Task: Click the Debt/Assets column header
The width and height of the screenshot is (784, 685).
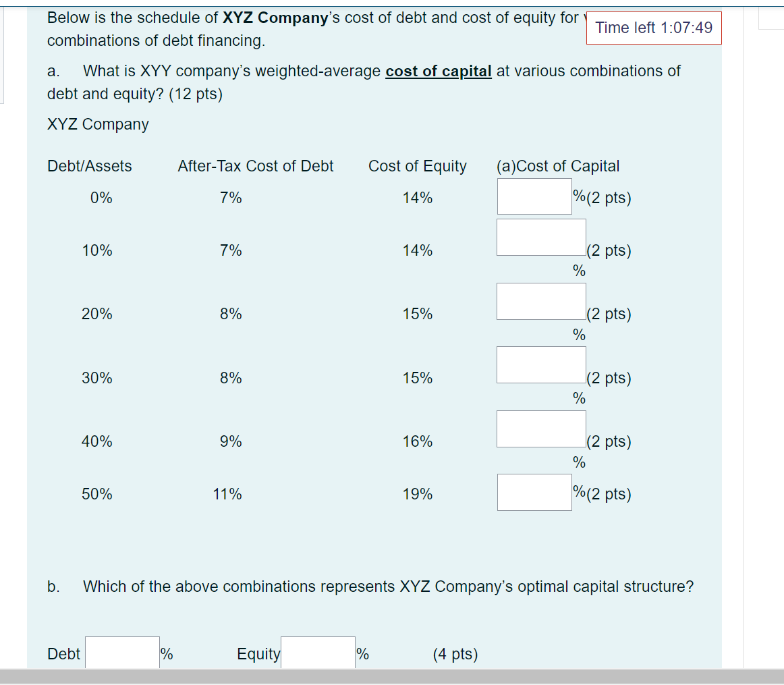Action: (x=90, y=166)
